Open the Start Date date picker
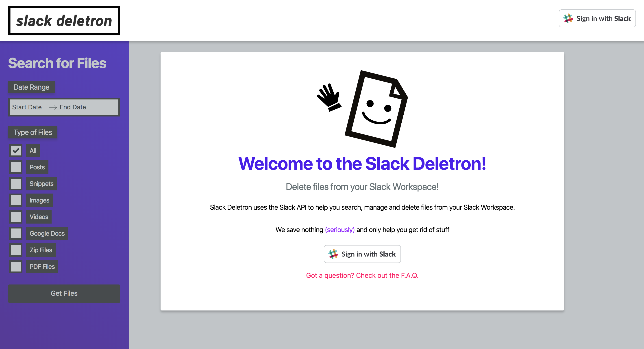The width and height of the screenshot is (644, 349). [27, 107]
